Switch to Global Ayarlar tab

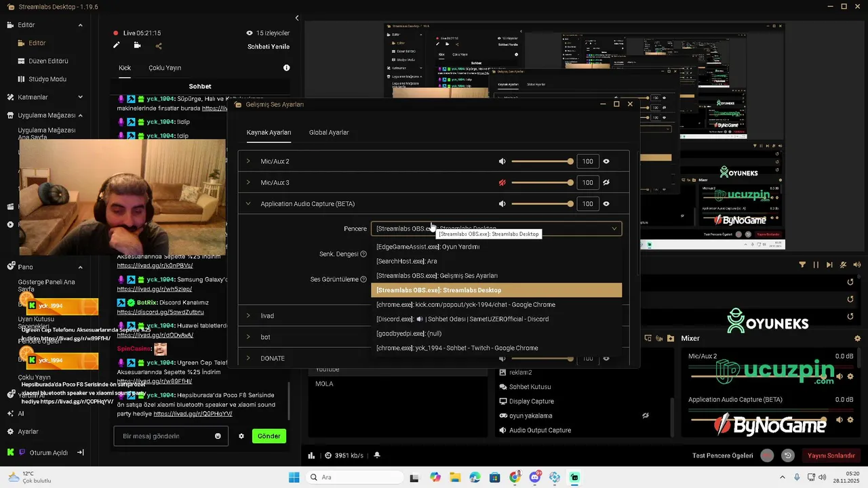tap(329, 132)
